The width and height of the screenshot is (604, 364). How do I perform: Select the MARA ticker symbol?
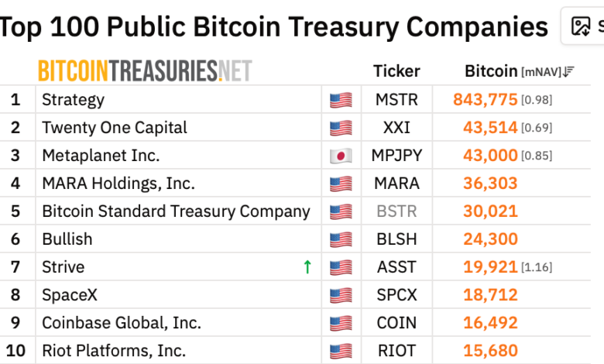pyautogui.click(x=396, y=184)
